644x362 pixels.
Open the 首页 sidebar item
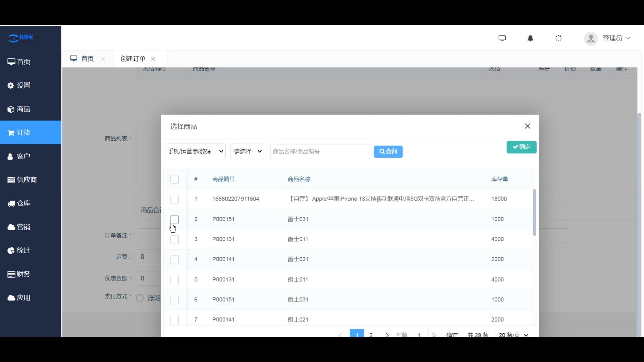pyautogui.click(x=31, y=62)
